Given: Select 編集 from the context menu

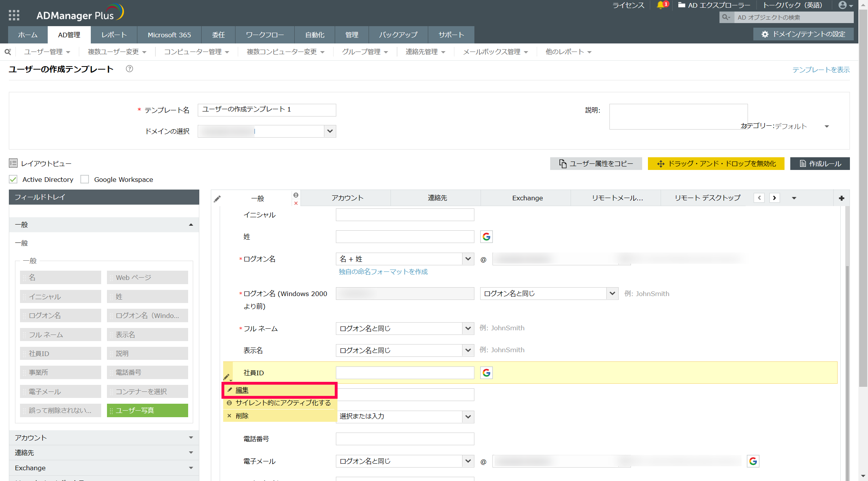Looking at the screenshot, I should pos(242,390).
